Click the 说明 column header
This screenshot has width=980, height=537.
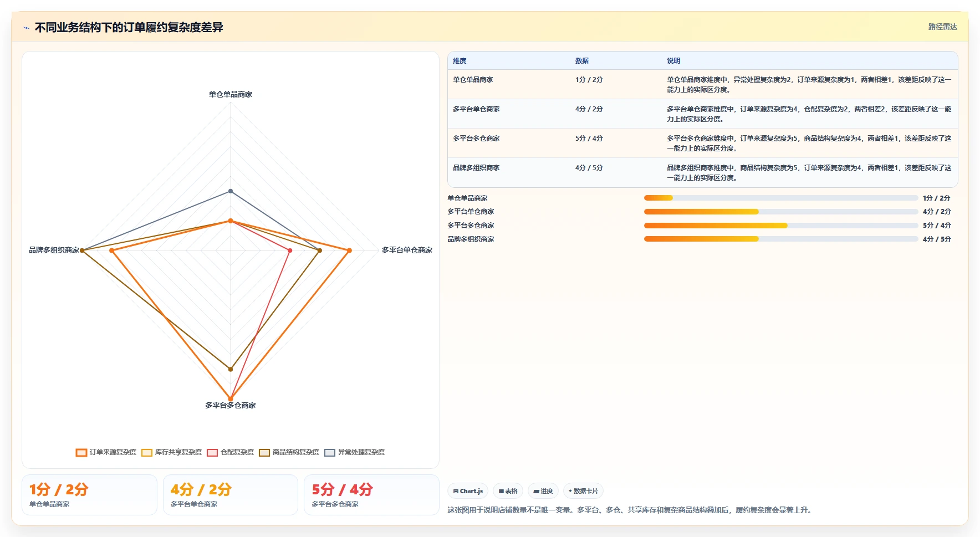[x=673, y=61]
